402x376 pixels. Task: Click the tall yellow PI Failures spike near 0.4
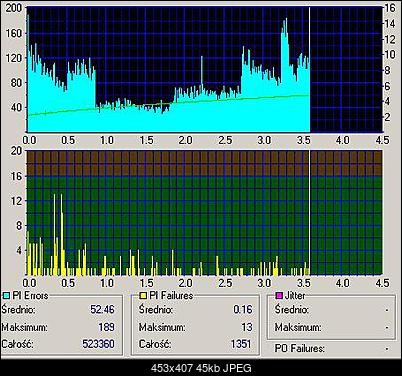[x=61, y=233]
